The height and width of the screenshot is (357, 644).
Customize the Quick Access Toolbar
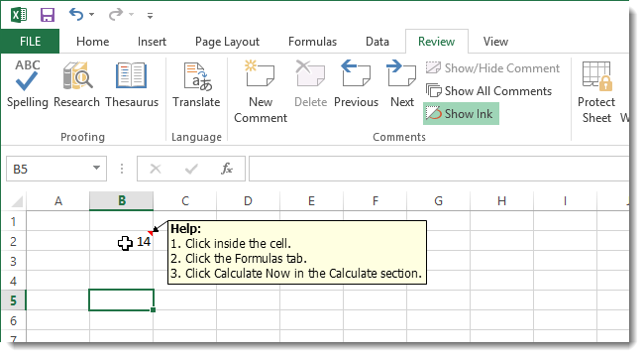[150, 16]
